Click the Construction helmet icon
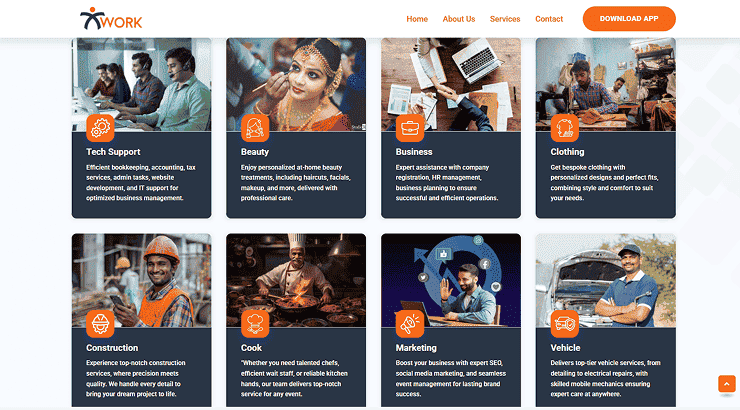The width and height of the screenshot is (740, 410). click(x=100, y=323)
